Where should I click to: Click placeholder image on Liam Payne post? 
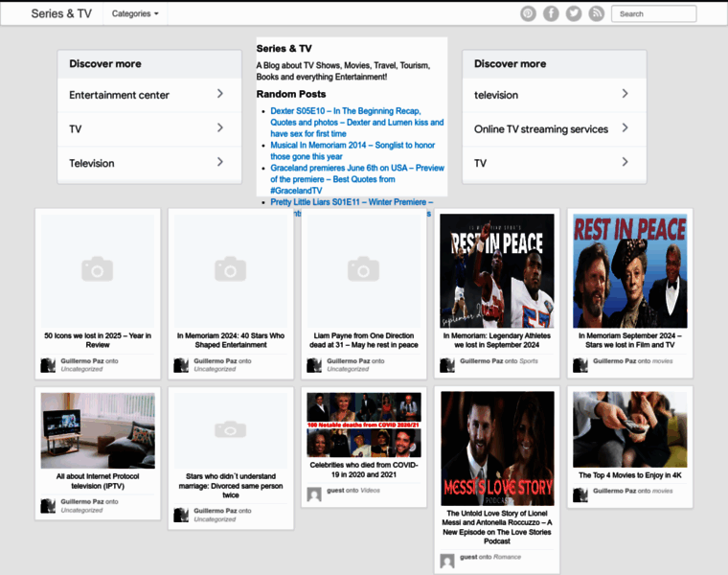click(363, 269)
